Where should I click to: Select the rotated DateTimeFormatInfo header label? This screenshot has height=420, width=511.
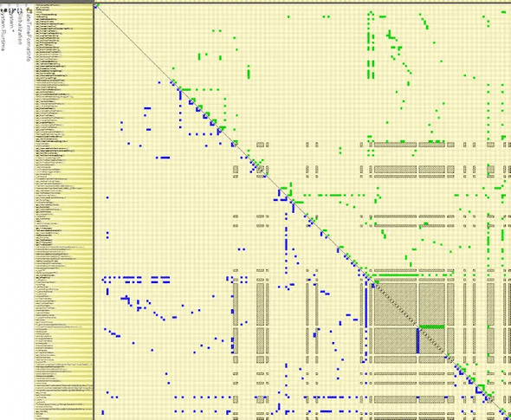click(29, 36)
